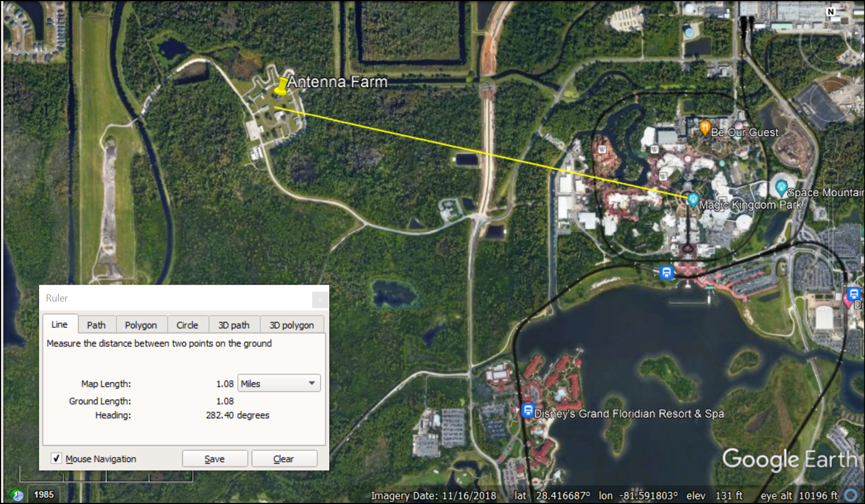Click the elev 131 ft readout
The height and width of the screenshot is (504, 865).
[x=714, y=496]
